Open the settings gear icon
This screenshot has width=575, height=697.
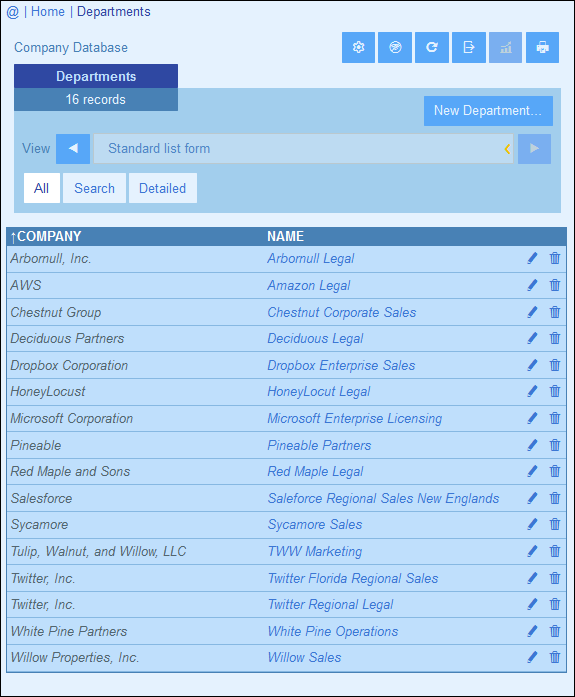coord(358,47)
